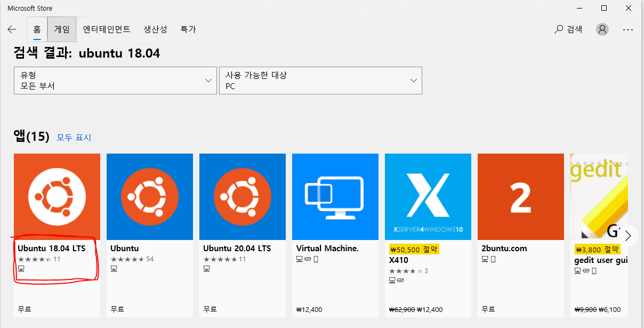Viewport: 644px width, 328px height.
Task: Click the ₩50,500 절약 discount badge
Action: pos(414,249)
